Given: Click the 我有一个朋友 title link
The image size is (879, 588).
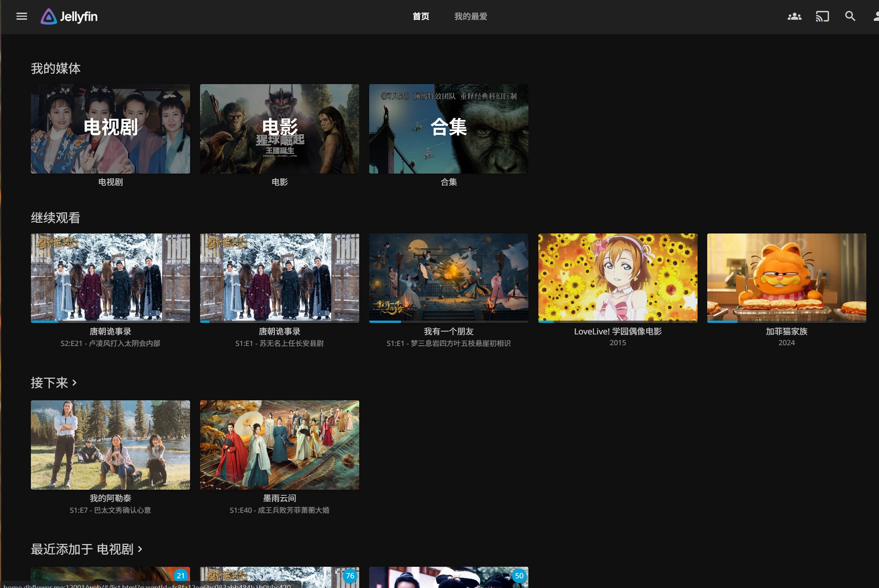Looking at the screenshot, I should [449, 331].
